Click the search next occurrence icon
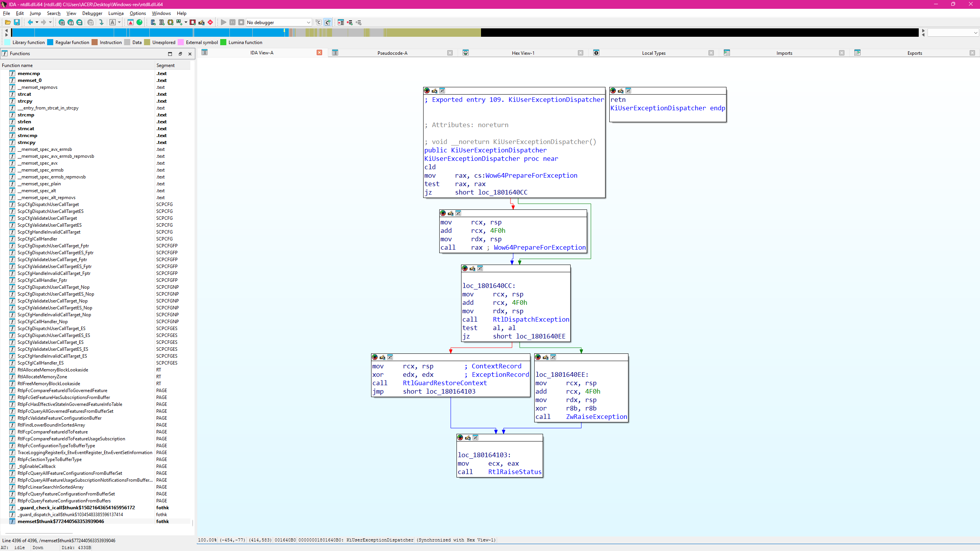The image size is (980, 551). [x=90, y=22]
